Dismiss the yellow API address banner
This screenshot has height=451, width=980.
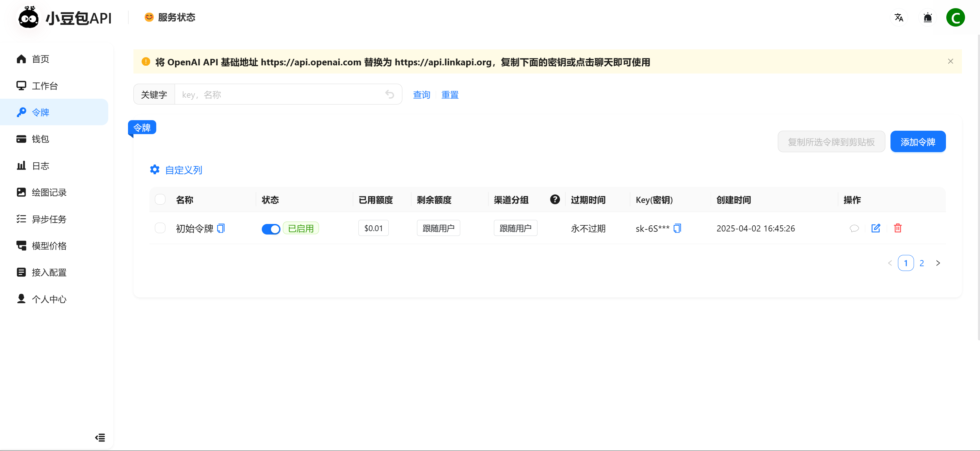[950, 62]
